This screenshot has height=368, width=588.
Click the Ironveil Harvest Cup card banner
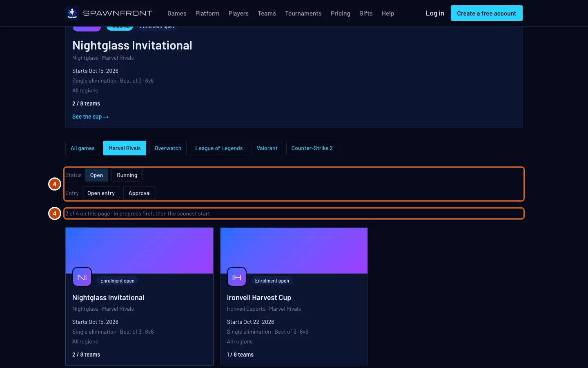[x=294, y=250]
